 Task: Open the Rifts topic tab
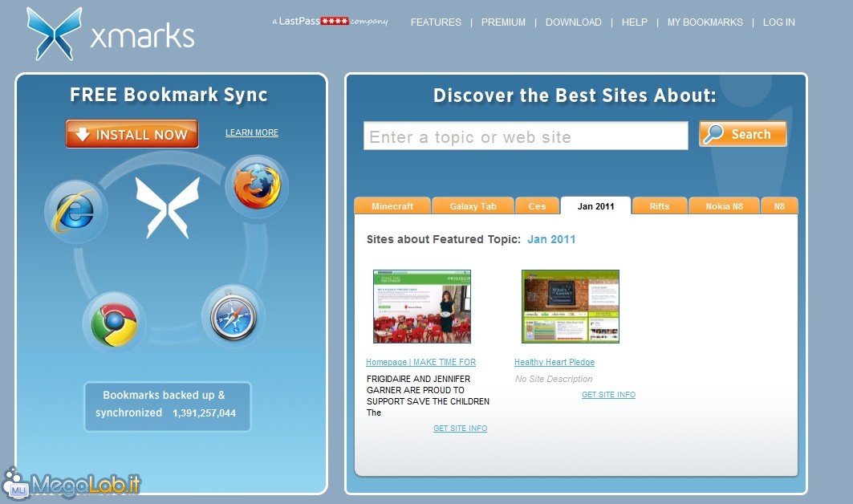(660, 205)
